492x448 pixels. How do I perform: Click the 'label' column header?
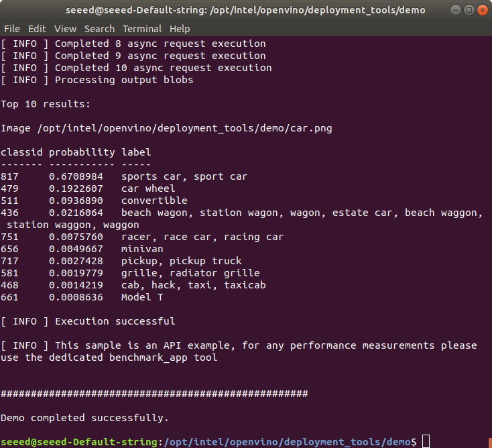[136, 152]
